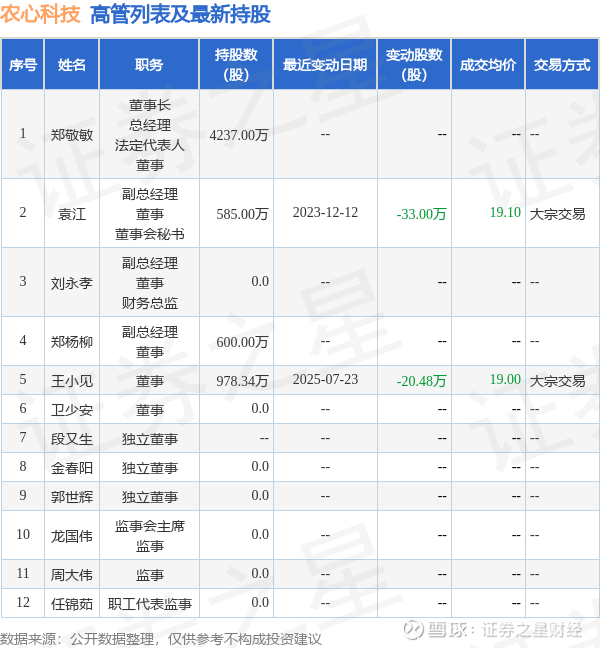Click the date 2025-07-23
Viewport: 600px width, 648px height.
[325, 379]
